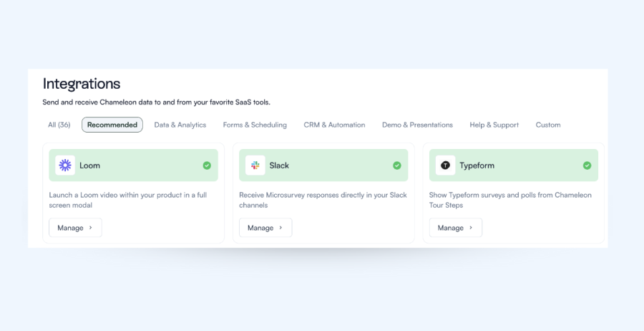Open the Custom integrations tab
Viewport: 644px width, 331px height.
pyautogui.click(x=548, y=125)
